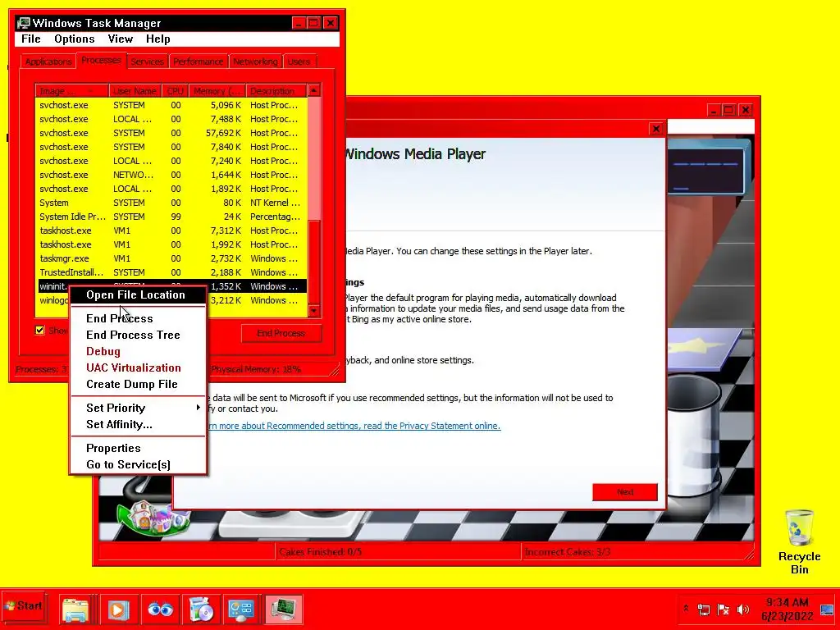Close the Windows Media Player setup dialog
This screenshot has height=630, width=840.
[x=655, y=129]
